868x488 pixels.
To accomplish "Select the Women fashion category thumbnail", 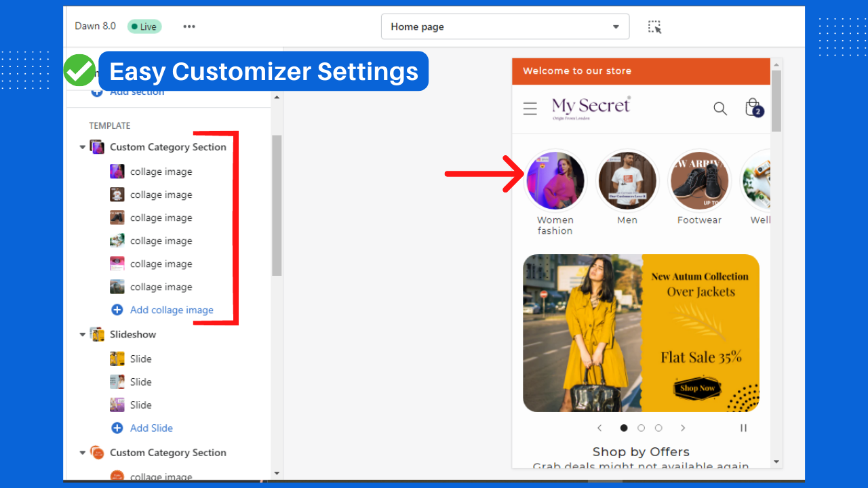I will (555, 180).
